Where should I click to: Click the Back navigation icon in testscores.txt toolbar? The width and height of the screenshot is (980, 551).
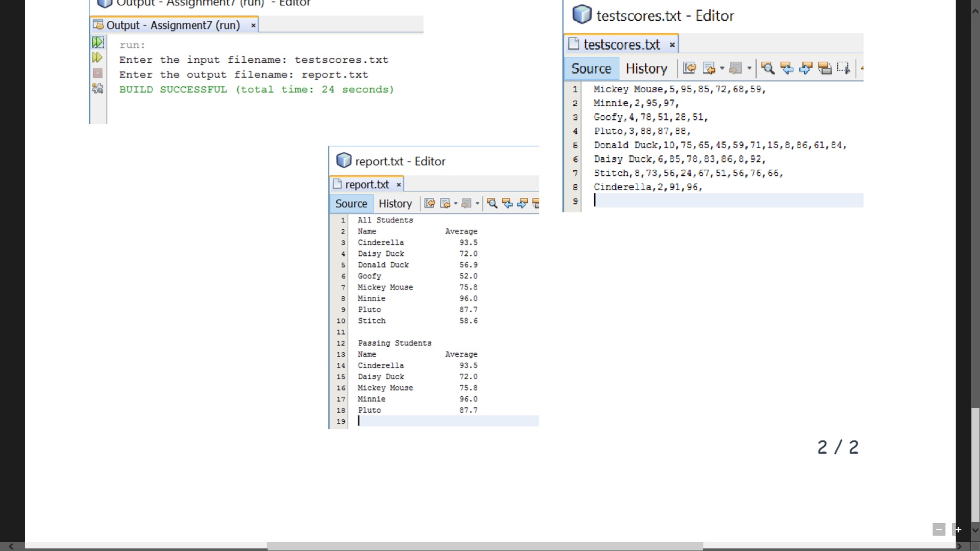[x=709, y=68]
